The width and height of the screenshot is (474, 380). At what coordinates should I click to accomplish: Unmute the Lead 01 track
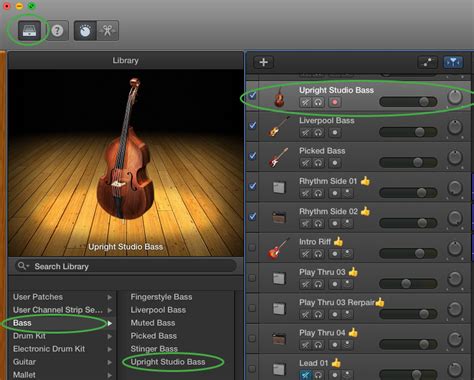(305, 375)
